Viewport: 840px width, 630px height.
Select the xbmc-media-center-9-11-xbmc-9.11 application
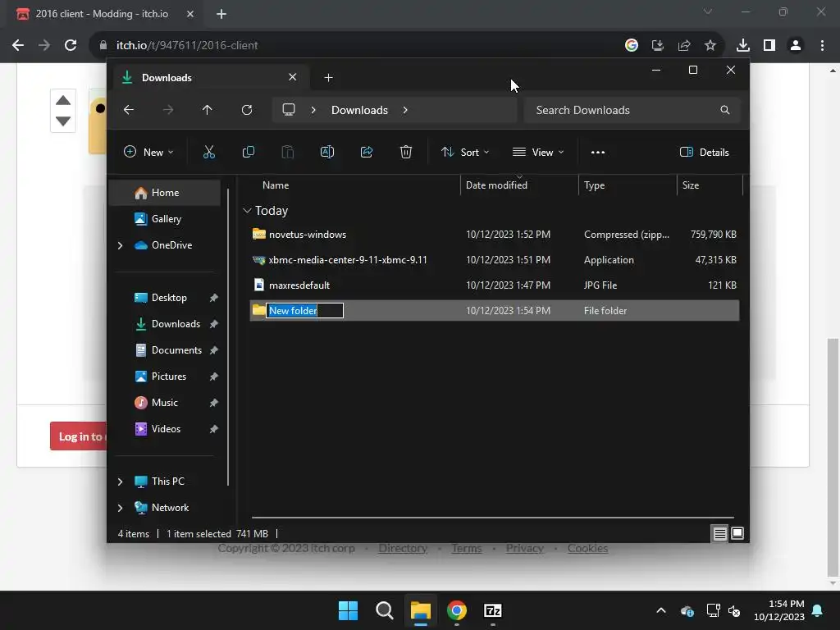coord(495,260)
